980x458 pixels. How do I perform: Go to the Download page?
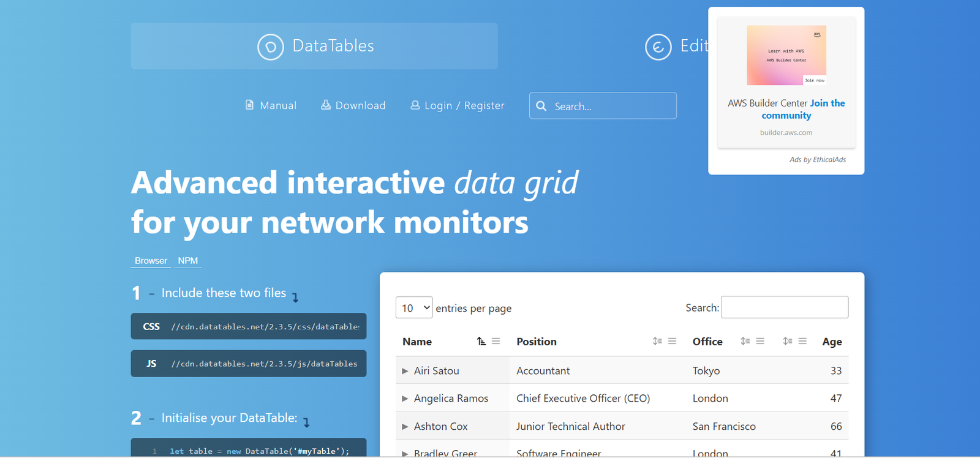pyautogui.click(x=353, y=105)
